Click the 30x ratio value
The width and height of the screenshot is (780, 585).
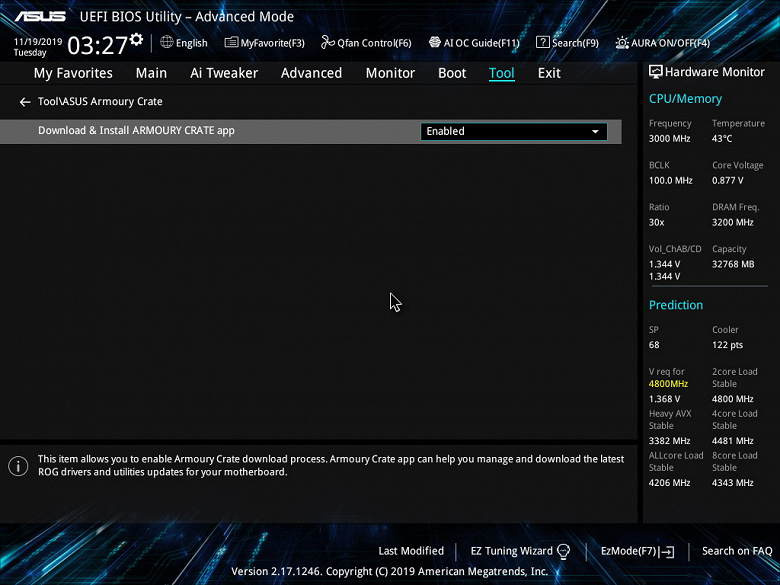coord(656,222)
